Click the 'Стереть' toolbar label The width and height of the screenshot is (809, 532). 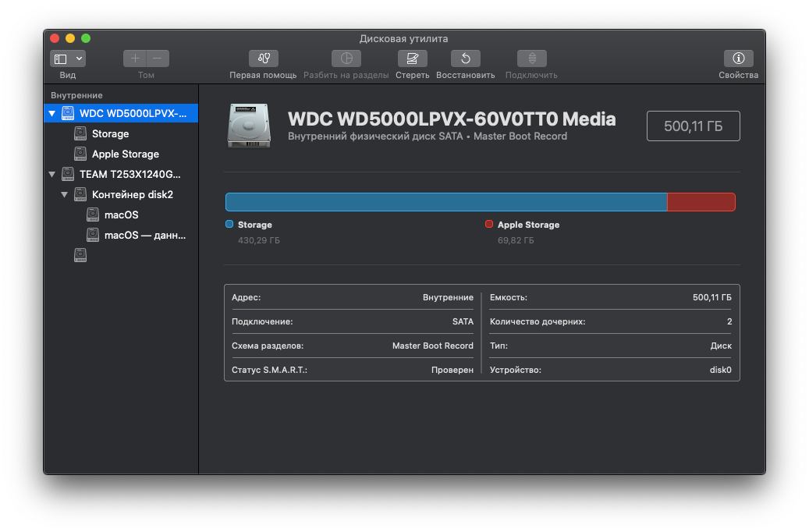(x=412, y=76)
